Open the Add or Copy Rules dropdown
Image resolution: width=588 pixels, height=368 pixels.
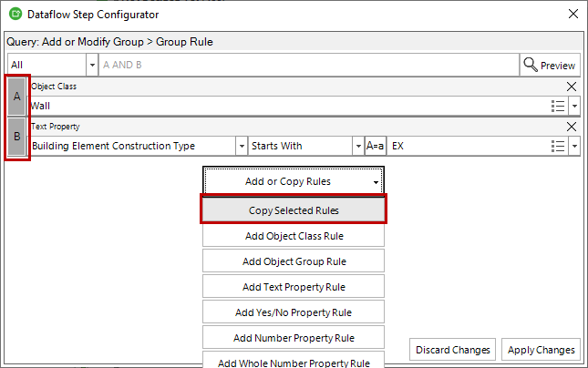tap(294, 181)
